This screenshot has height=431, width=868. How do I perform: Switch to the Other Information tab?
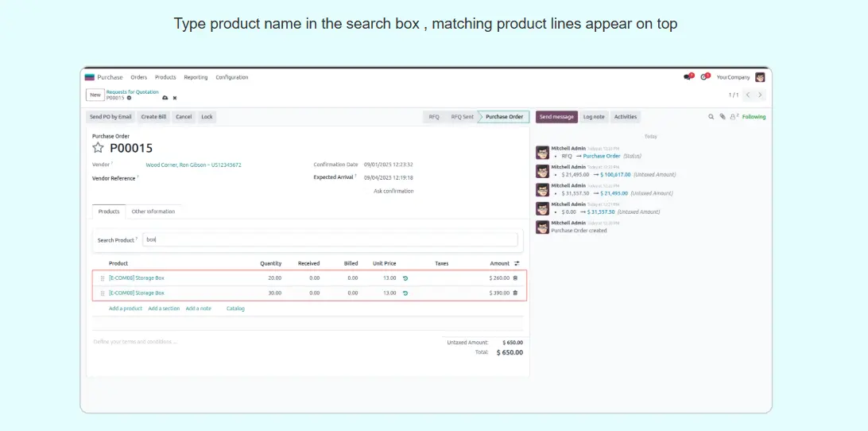coord(153,212)
